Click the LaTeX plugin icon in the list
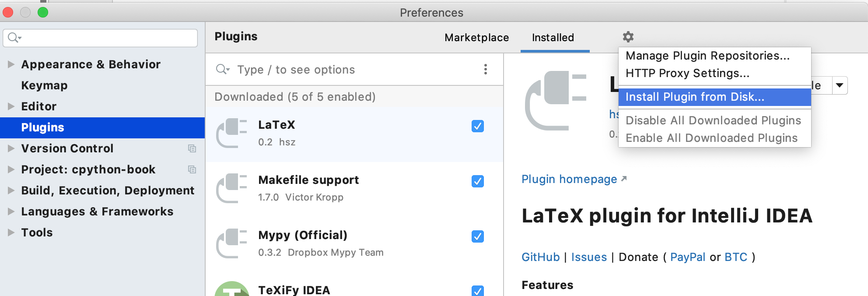Image resolution: width=868 pixels, height=296 pixels. click(232, 133)
